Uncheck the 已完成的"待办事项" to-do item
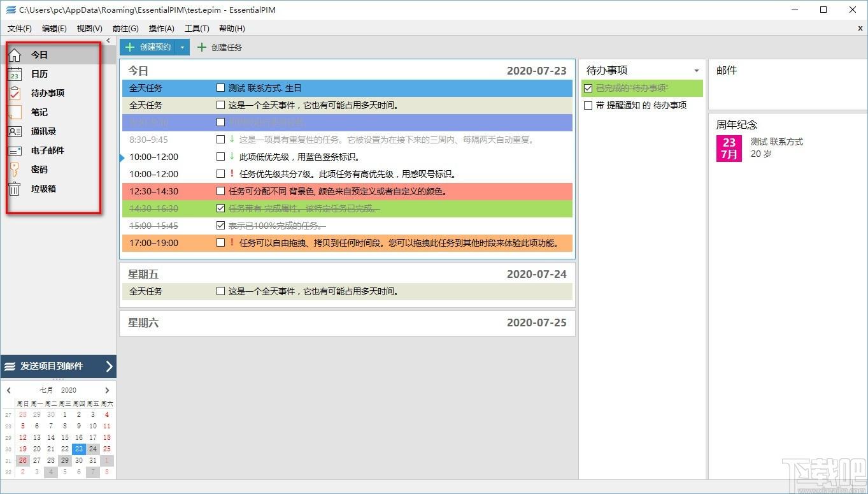This screenshot has height=494, width=868. [x=588, y=89]
